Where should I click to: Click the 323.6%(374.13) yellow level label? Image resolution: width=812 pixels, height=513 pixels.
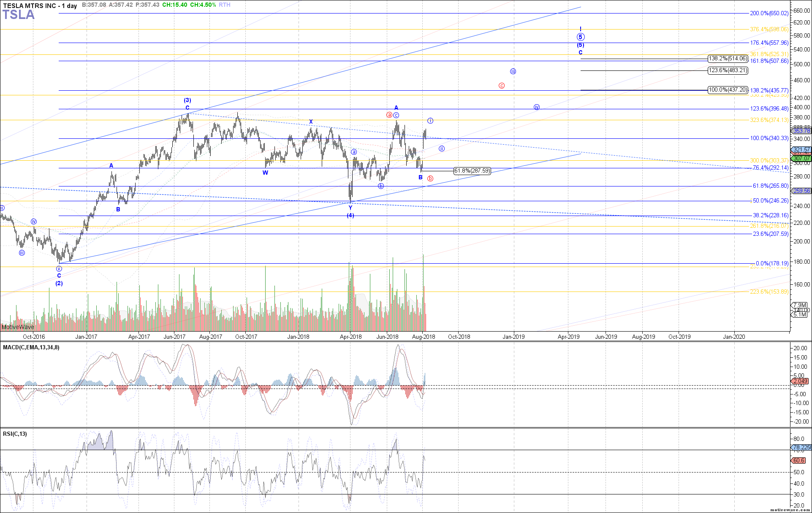click(769, 120)
